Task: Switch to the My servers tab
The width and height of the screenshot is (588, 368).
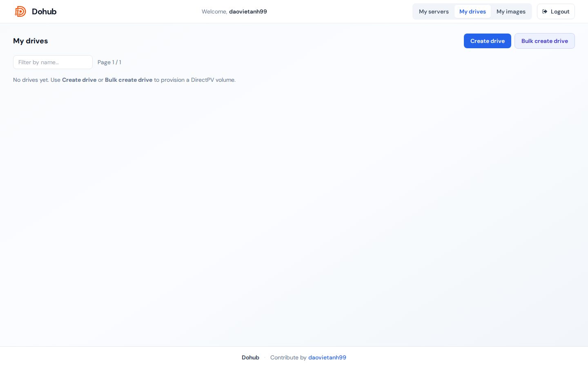Action: (434, 11)
